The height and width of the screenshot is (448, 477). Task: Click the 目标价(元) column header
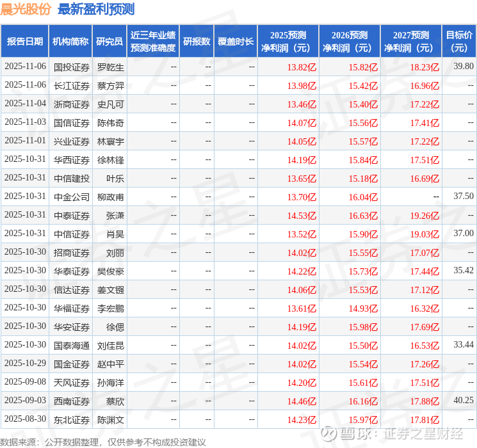pyautogui.click(x=459, y=41)
